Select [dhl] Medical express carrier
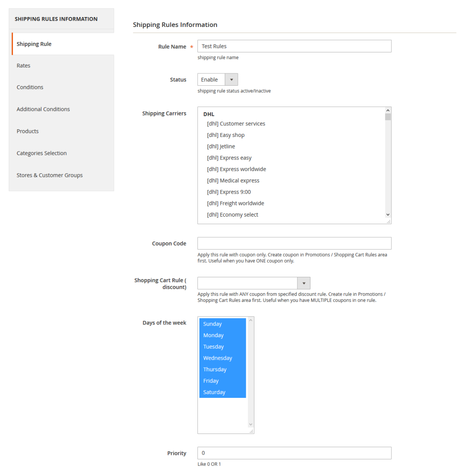 coord(233,180)
